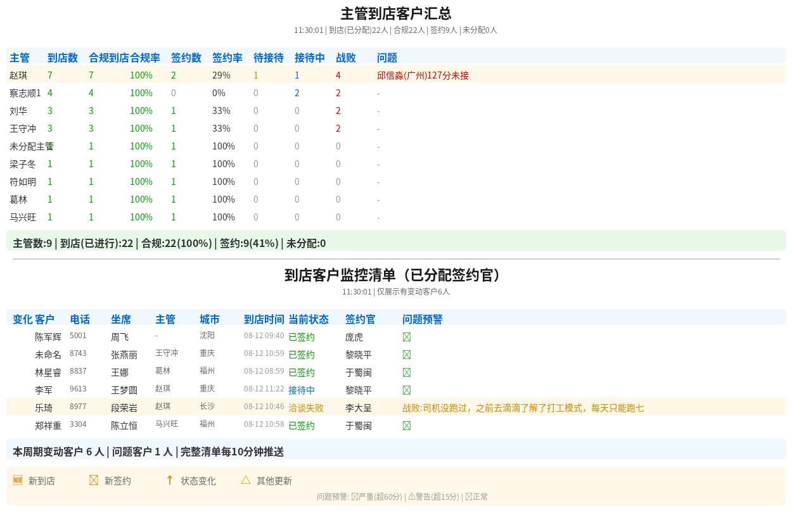
Task: Click the green warning-status icon in 李军's row
Action: pos(407,390)
